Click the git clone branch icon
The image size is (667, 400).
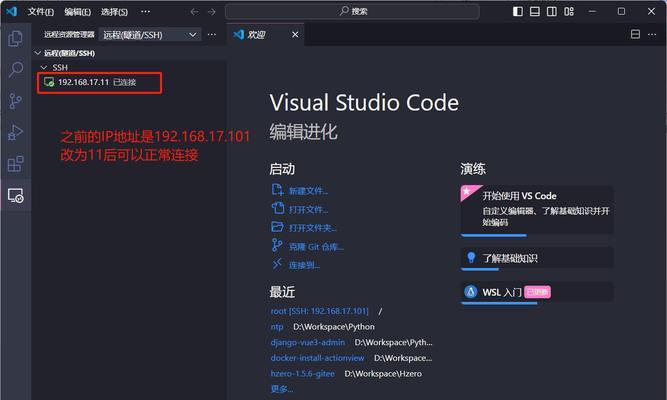[277, 245]
